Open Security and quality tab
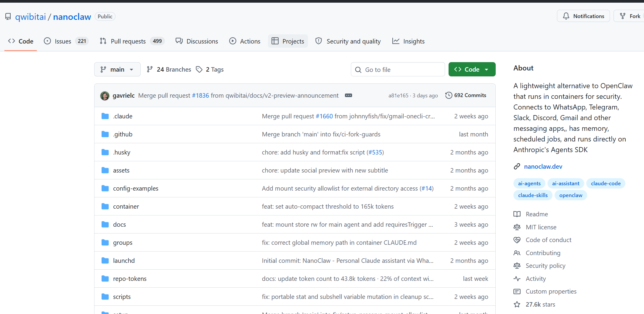Image resolution: width=644 pixels, height=314 pixels. pyautogui.click(x=348, y=41)
